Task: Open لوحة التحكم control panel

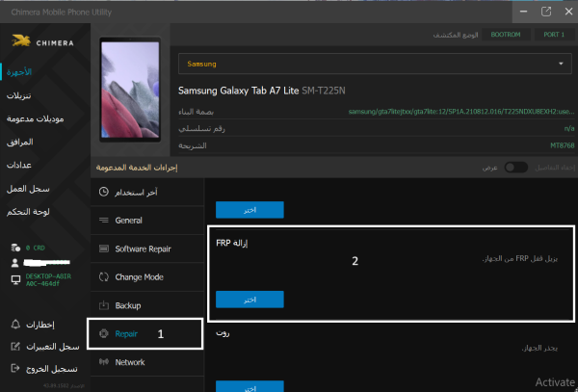Action: [x=28, y=212]
